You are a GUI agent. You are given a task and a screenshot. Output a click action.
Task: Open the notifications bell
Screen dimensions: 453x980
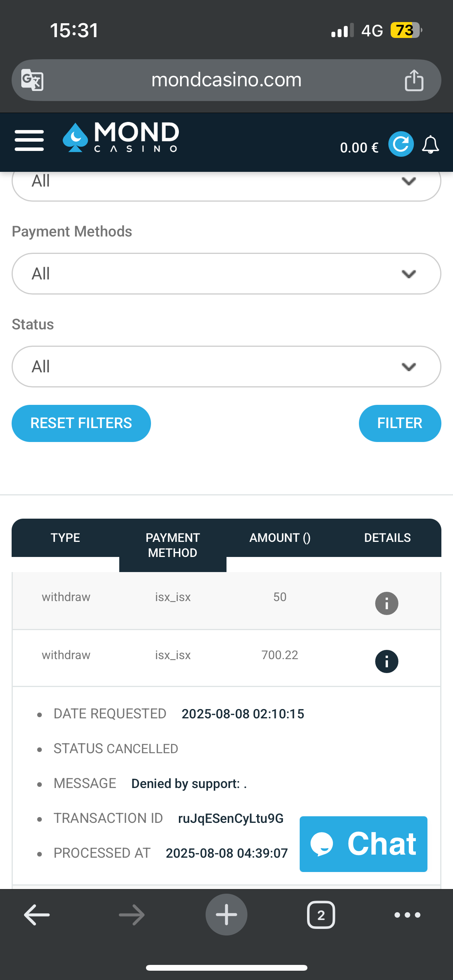tap(430, 145)
